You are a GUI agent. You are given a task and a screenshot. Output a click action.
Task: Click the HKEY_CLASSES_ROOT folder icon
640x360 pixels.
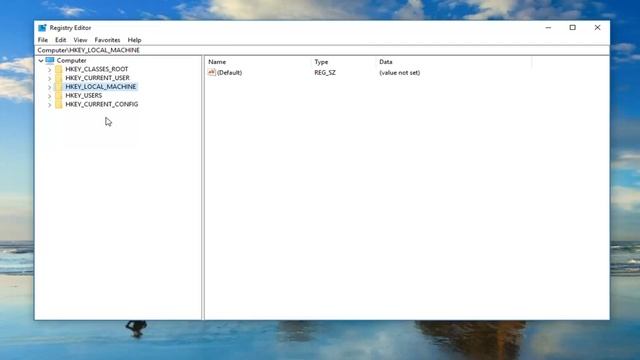click(x=59, y=69)
